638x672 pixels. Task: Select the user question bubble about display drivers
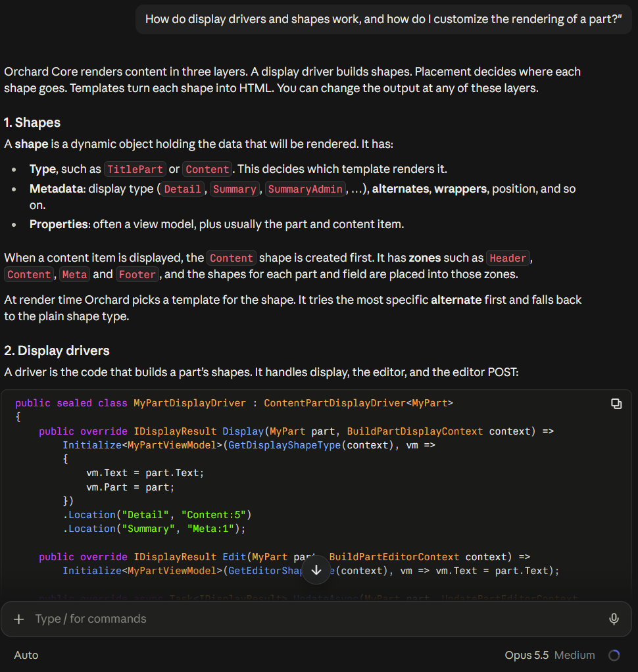click(x=383, y=19)
